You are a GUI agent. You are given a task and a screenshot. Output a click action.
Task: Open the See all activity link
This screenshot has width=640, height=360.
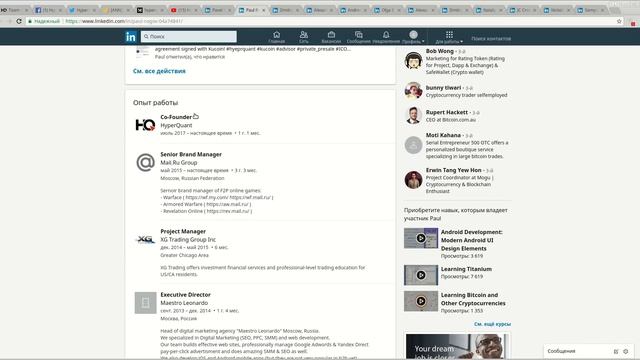tap(159, 71)
